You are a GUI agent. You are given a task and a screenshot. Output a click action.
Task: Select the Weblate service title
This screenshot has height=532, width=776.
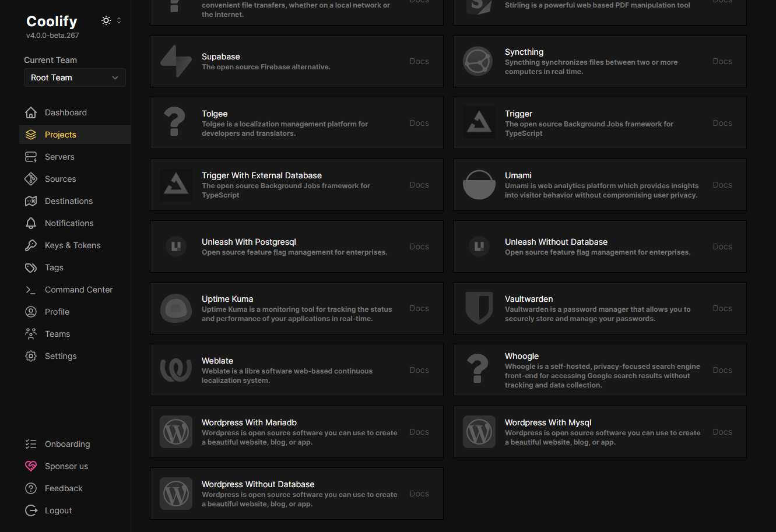pyautogui.click(x=217, y=361)
